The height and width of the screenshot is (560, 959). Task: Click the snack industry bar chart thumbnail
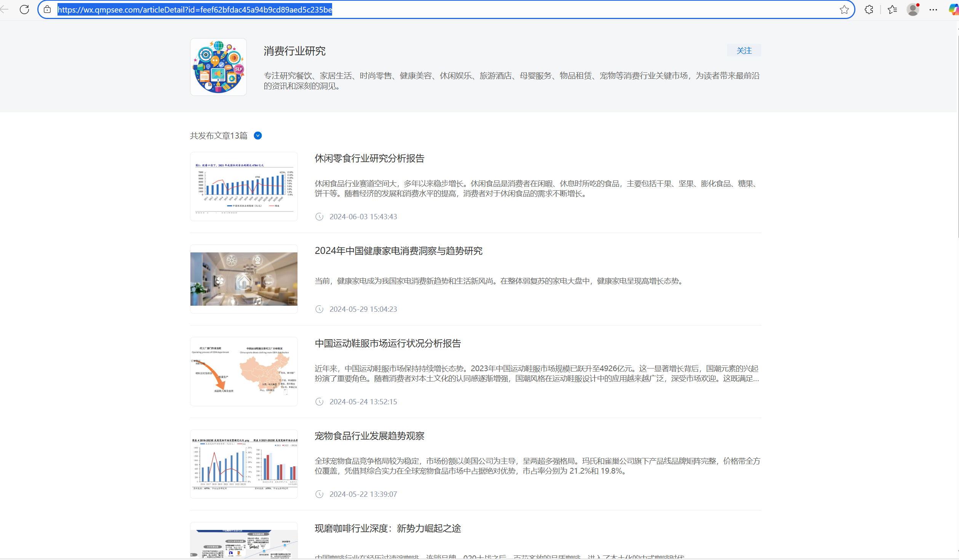click(x=244, y=187)
